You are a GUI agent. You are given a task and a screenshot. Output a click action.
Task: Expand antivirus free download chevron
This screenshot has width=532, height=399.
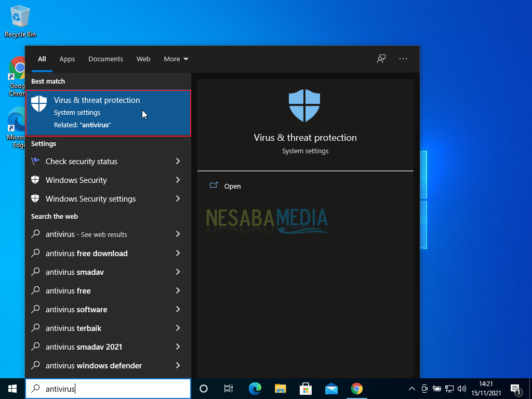coord(178,253)
